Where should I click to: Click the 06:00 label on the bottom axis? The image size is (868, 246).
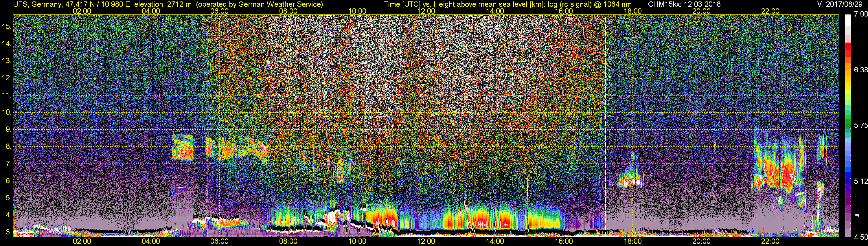point(219,241)
